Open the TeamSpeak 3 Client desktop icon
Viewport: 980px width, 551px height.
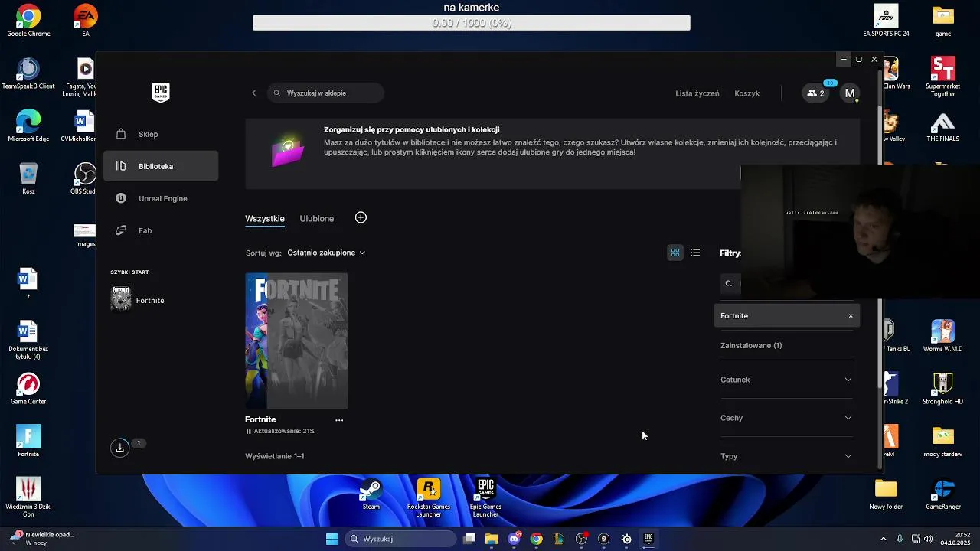tap(28, 74)
